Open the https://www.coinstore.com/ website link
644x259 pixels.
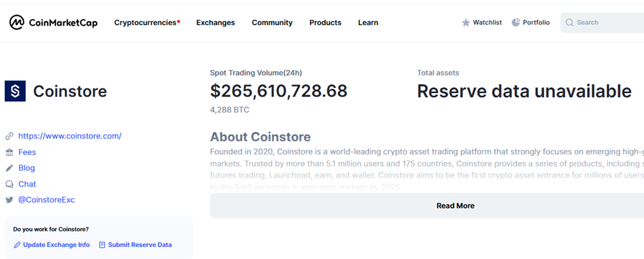click(x=70, y=136)
